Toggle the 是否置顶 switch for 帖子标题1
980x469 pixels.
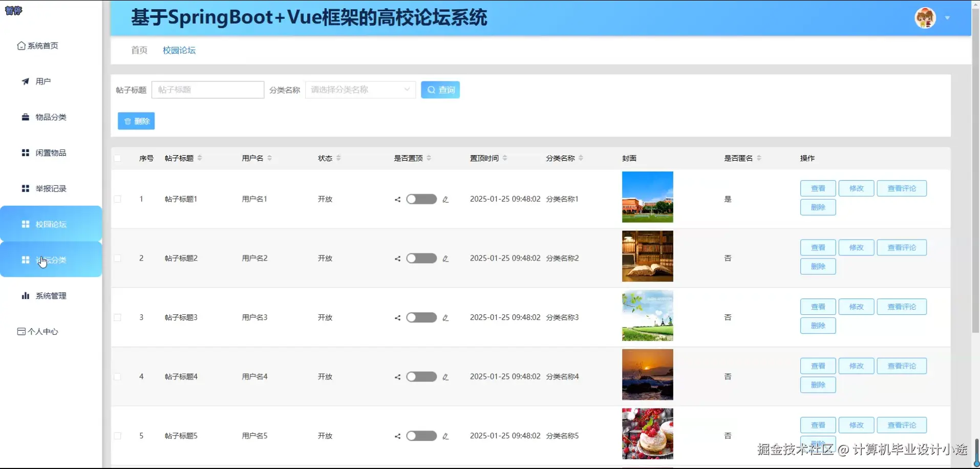[x=421, y=199]
